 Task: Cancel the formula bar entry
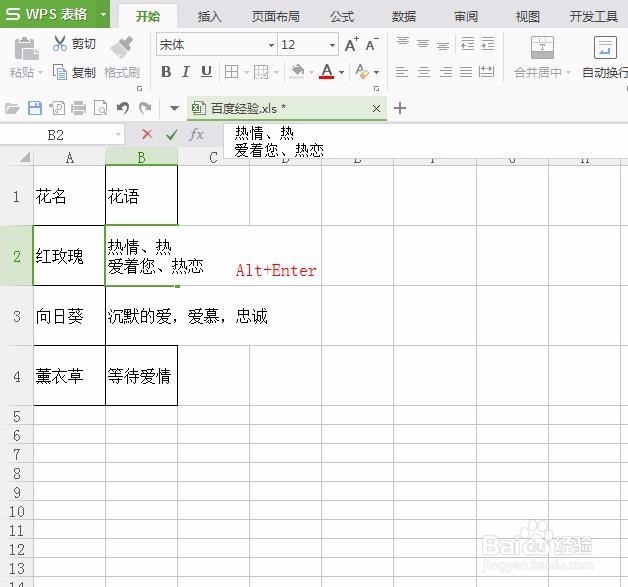click(x=147, y=134)
